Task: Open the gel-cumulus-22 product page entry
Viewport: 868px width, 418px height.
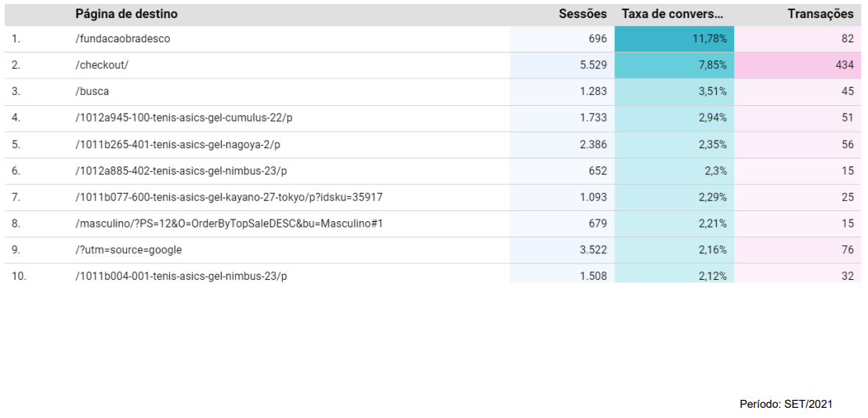Action: (189, 118)
